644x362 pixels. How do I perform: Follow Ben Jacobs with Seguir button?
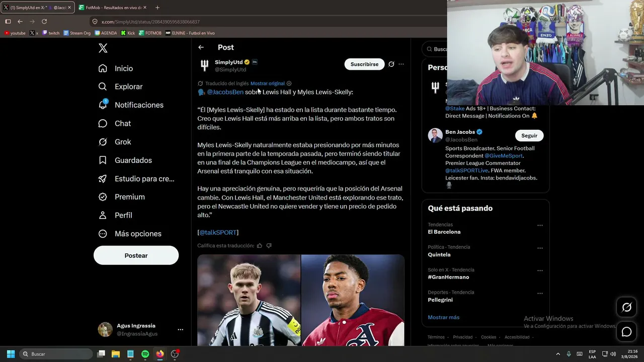(529, 136)
